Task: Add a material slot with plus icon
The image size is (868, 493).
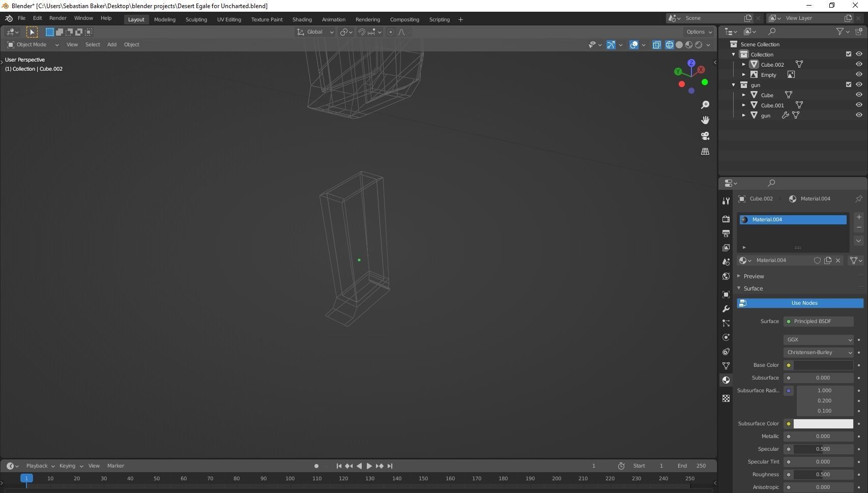Action: click(x=859, y=217)
